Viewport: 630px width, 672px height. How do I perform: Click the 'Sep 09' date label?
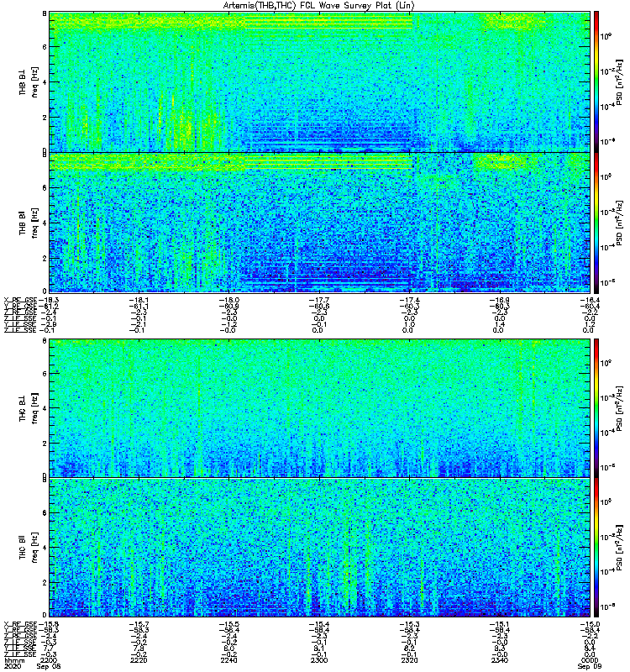[x=590, y=666]
